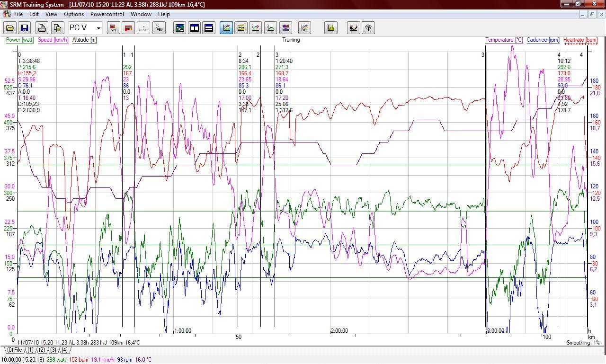
Task: Restore the inner document window
Action: pyautogui.click(x=592, y=14)
